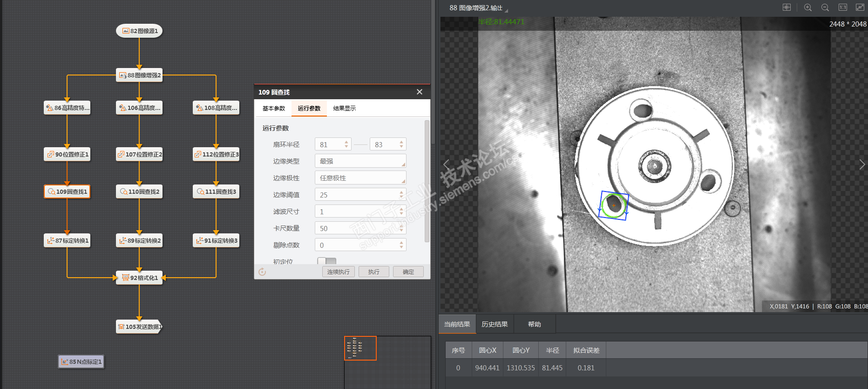The width and height of the screenshot is (868, 389).
Task: Select the 112位置修正3 node
Action: click(x=216, y=154)
